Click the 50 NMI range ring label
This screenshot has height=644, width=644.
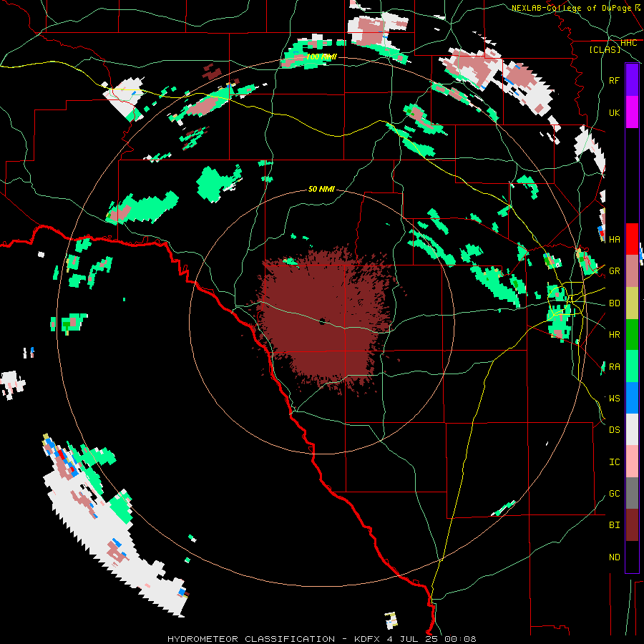tap(321, 189)
